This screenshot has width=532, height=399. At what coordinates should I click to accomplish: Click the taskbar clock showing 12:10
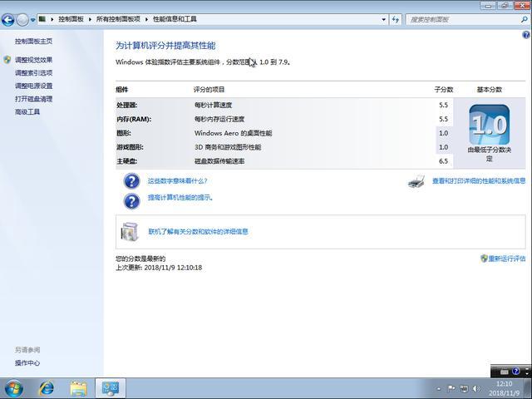pos(504,388)
